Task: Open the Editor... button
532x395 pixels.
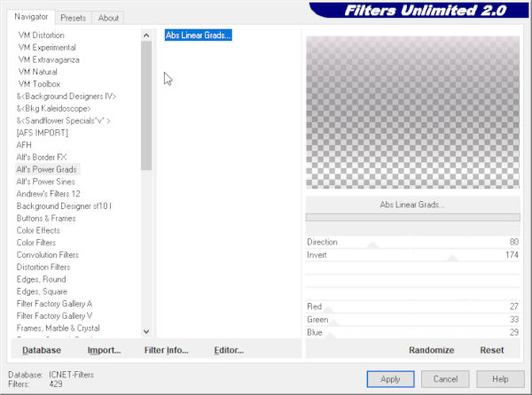Action: tap(229, 350)
